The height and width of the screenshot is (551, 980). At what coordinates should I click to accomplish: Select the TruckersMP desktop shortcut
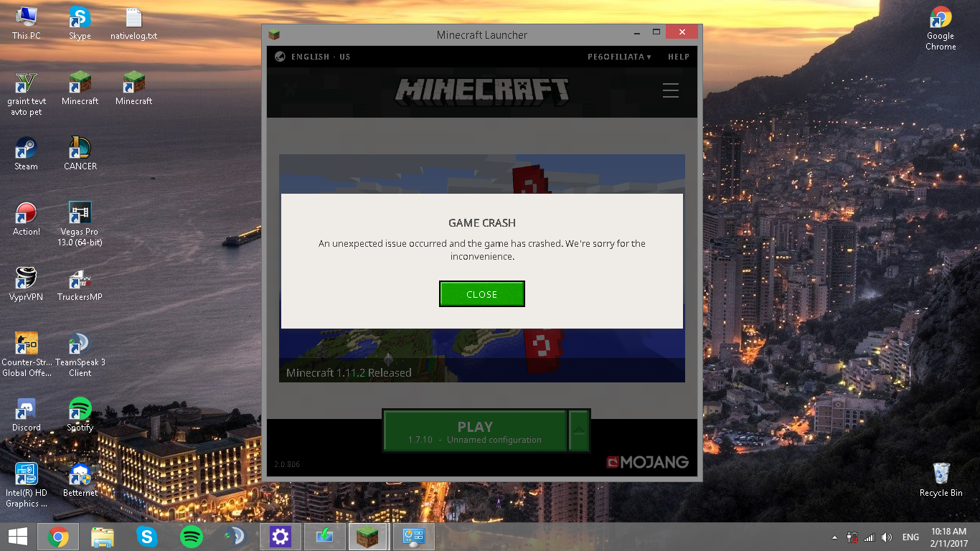(80, 284)
